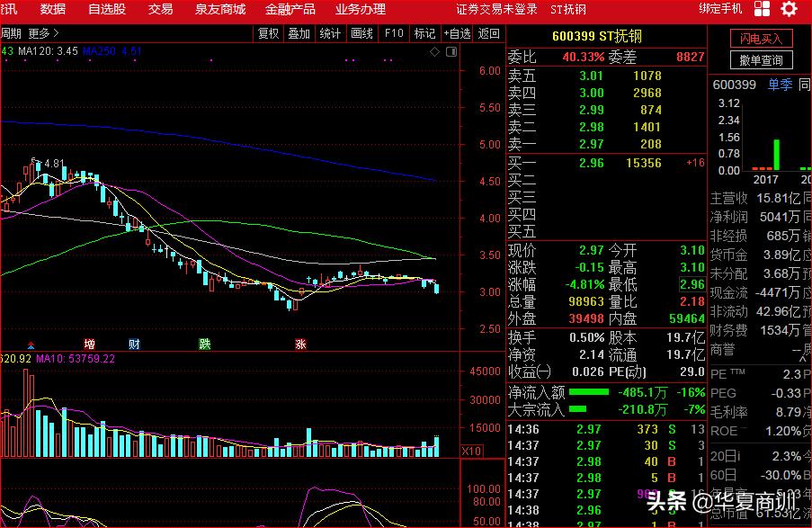The width and height of the screenshot is (812, 528).
Task: Toggle the side panel icon above the chart
Action: tap(451, 51)
